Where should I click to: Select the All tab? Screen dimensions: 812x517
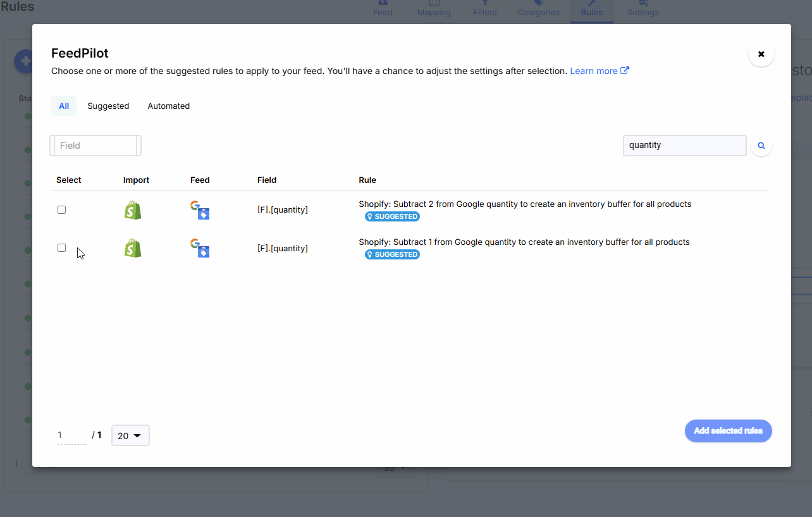click(x=64, y=106)
